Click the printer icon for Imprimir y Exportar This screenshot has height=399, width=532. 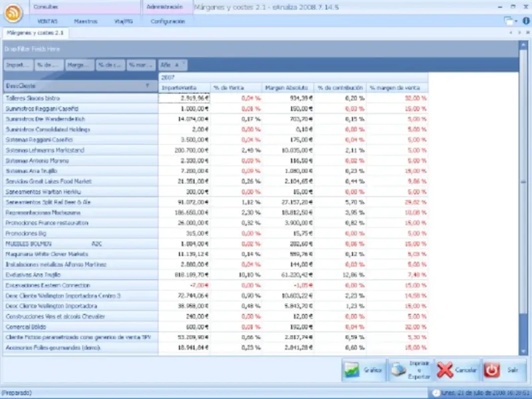[x=398, y=370]
